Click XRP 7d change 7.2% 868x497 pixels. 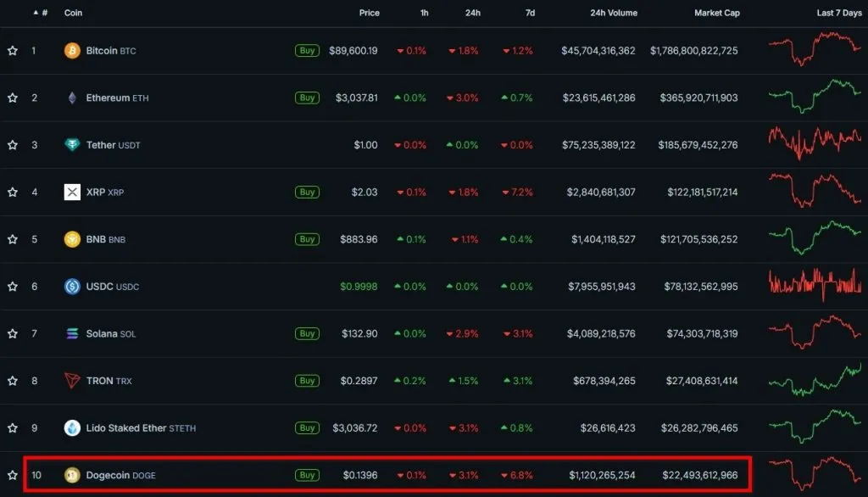coord(518,192)
